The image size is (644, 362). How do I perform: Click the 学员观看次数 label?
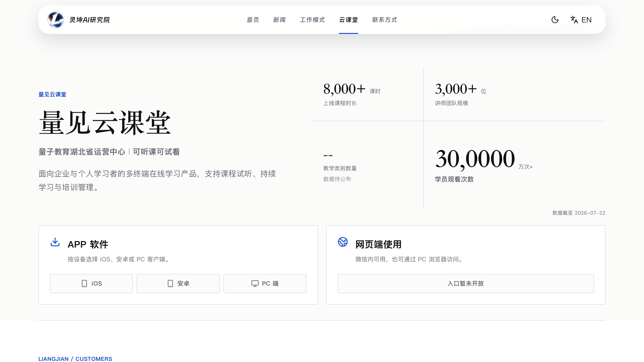tap(454, 179)
